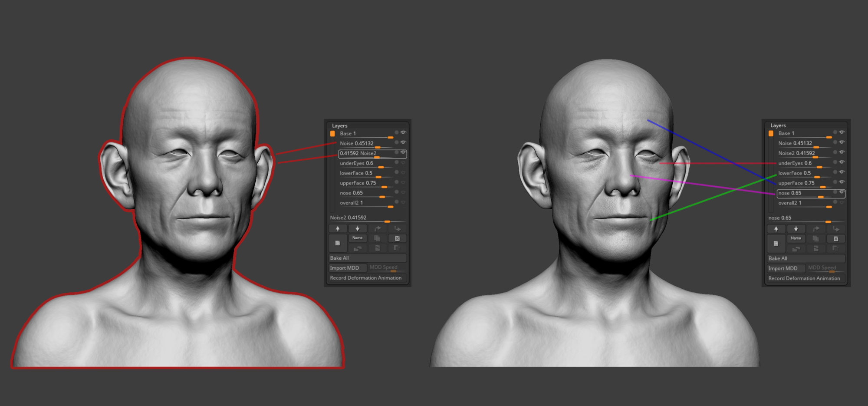Click Move Up curved arrow in right panel
868x406 pixels.
[816, 229]
